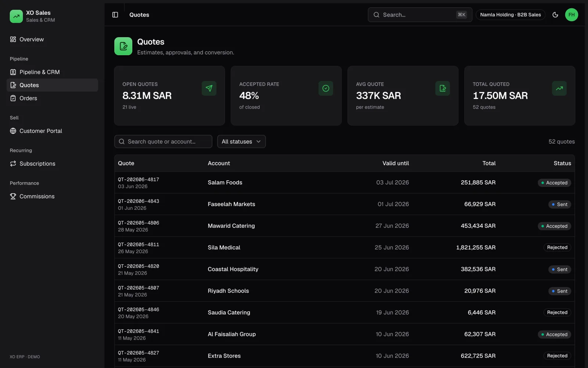Image resolution: width=588 pixels, height=368 pixels.
Task: Open Pipeline & CRM menu item
Action: click(52, 72)
